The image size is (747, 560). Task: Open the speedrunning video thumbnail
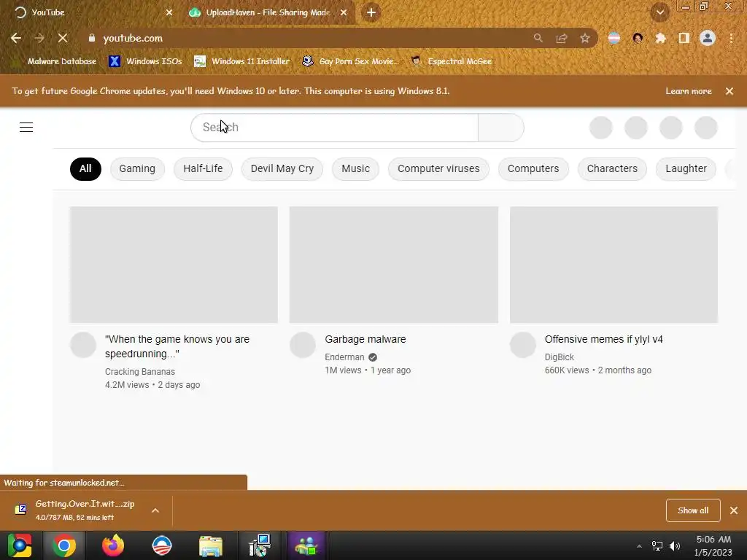point(174,265)
